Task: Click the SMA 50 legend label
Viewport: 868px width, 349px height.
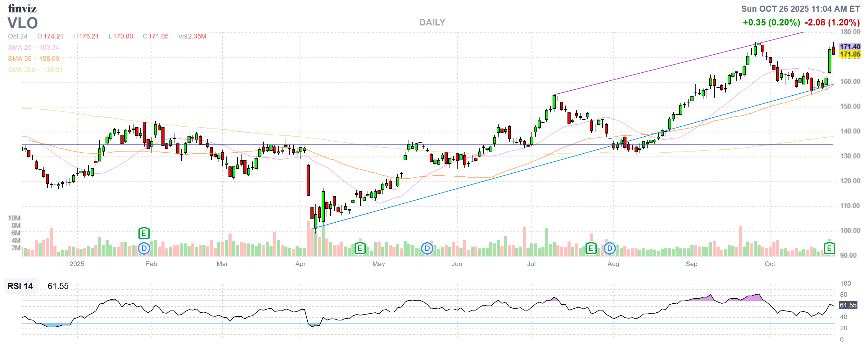Action: [20, 59]
